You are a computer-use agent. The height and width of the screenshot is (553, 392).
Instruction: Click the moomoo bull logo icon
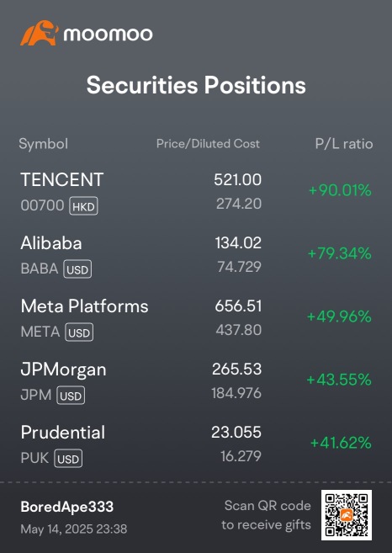click(x=40, y=33)
